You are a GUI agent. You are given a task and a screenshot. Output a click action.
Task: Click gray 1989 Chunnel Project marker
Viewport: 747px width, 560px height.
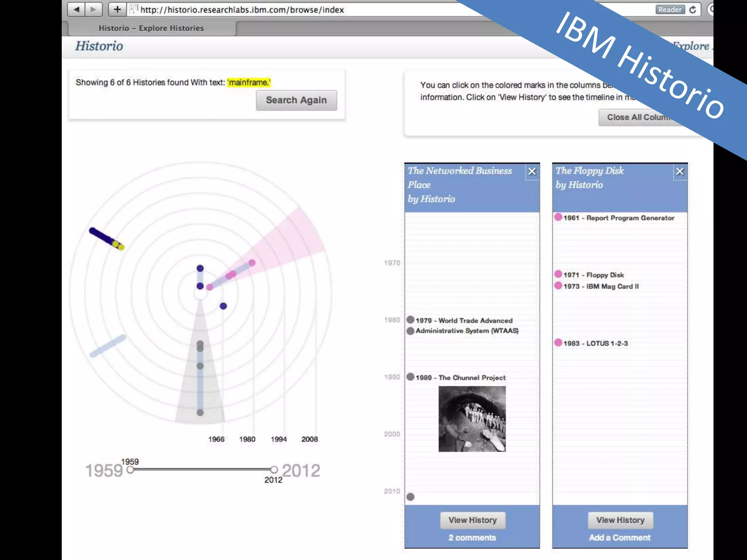(x=410, y=377)
